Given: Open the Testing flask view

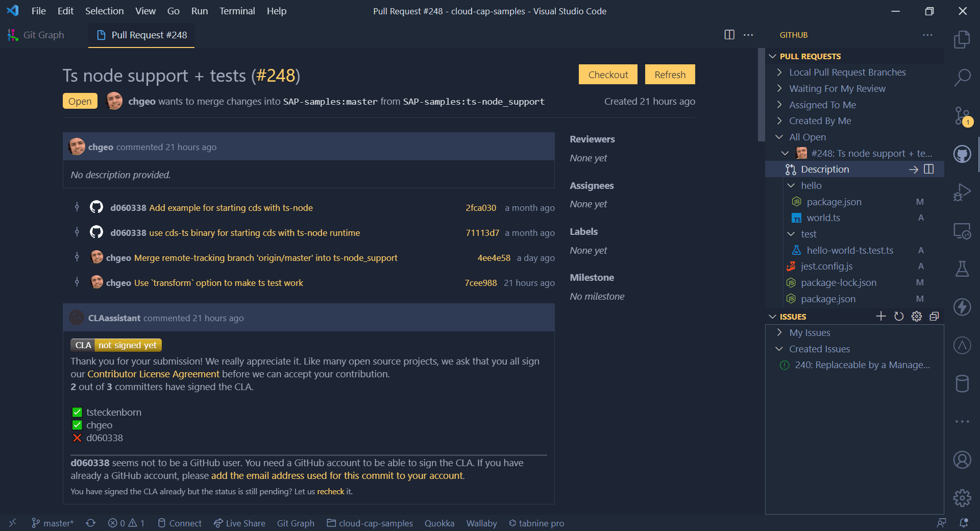Looking at the screenshot, I should [962, 269].
